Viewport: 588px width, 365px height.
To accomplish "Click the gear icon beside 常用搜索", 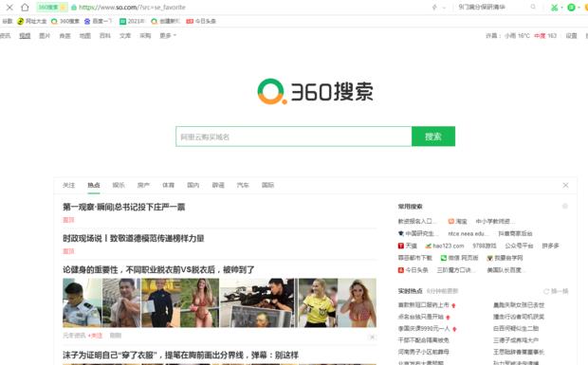I will (565, 206).
